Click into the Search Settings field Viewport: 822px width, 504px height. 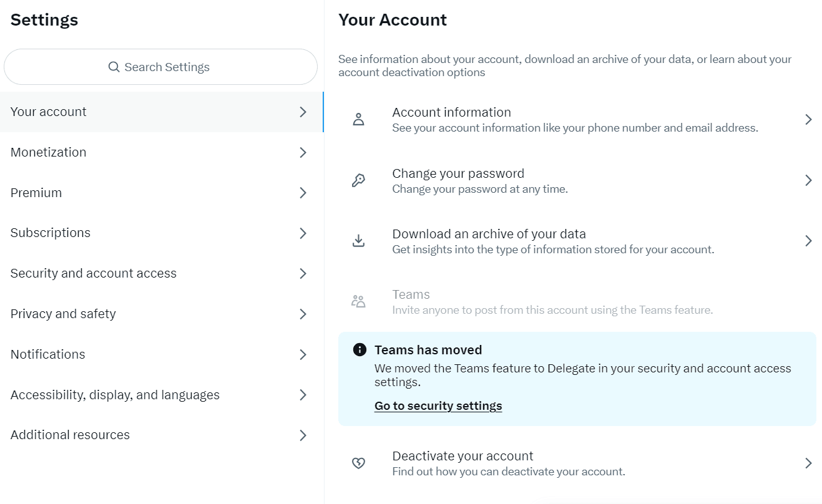pyautogui.click(x=161, y=67)
